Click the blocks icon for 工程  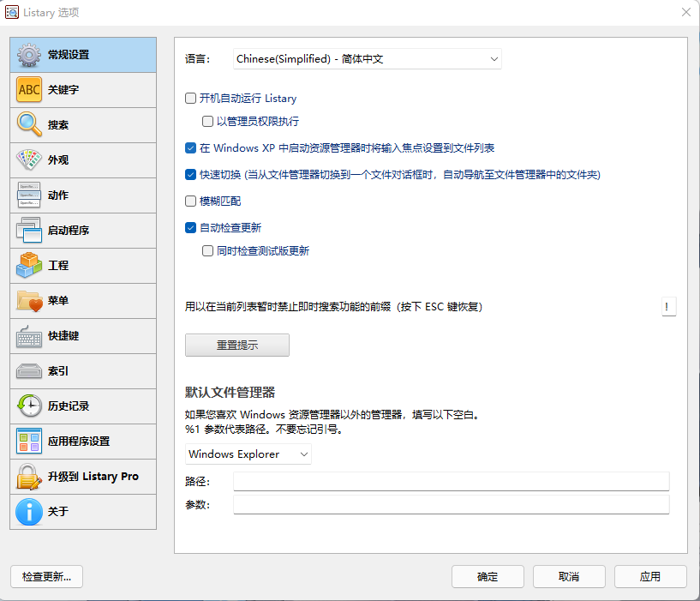(x=29, y=265)
